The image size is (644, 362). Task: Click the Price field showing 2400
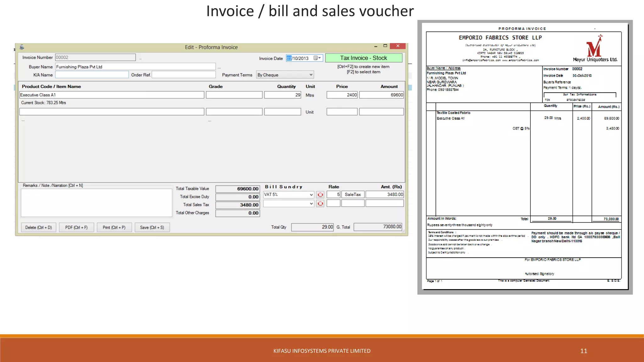[342, 95]
